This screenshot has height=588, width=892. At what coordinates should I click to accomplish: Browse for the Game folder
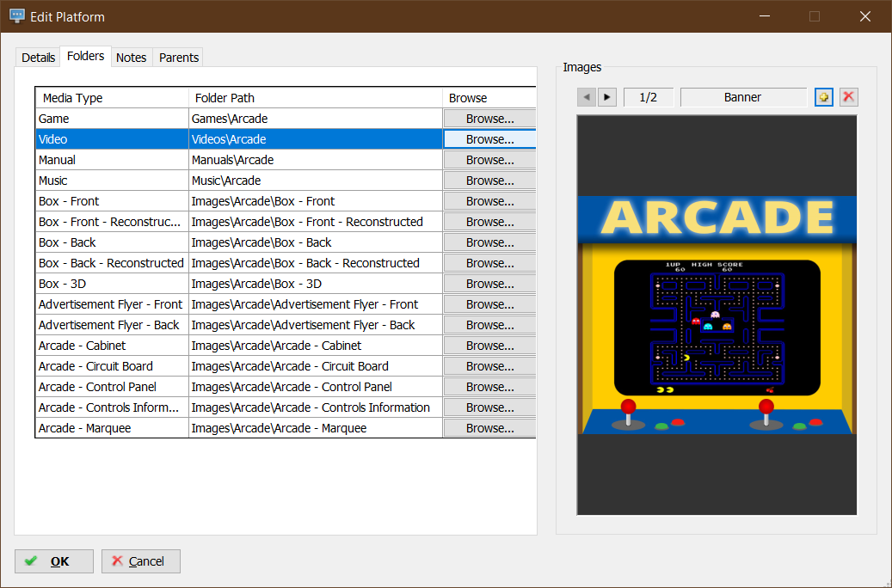click(489, 119)
